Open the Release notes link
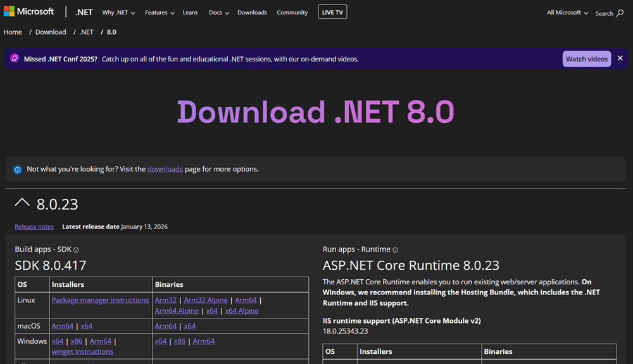633x364 pixels. 34,227
